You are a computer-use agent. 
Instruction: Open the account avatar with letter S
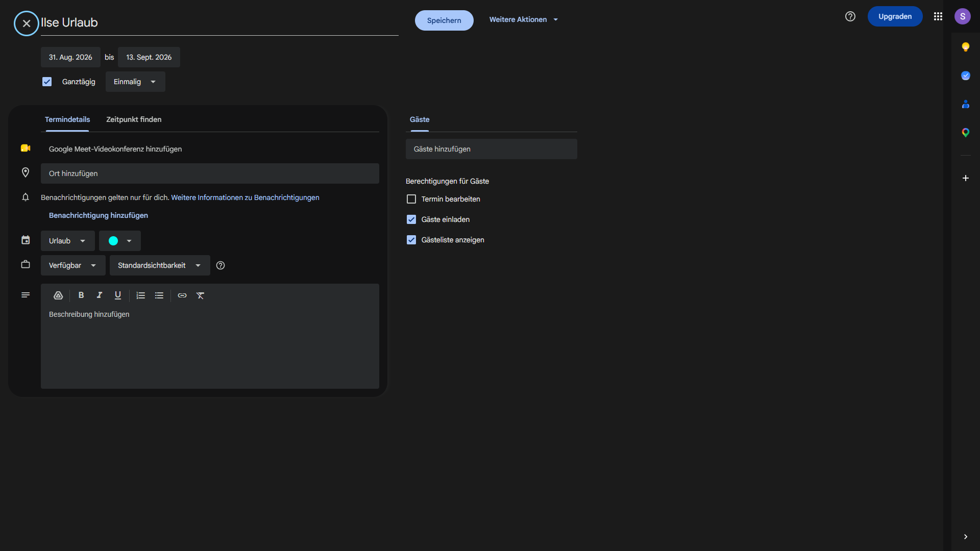tap(963, 16)
